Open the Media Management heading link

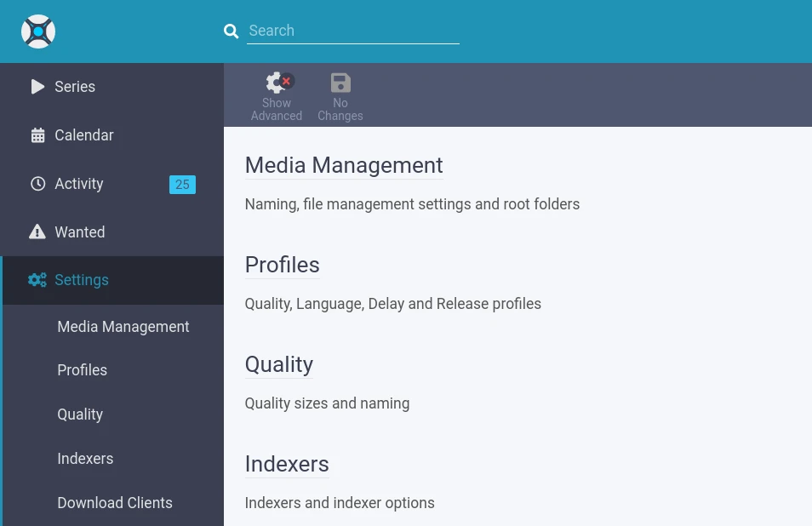344,165
